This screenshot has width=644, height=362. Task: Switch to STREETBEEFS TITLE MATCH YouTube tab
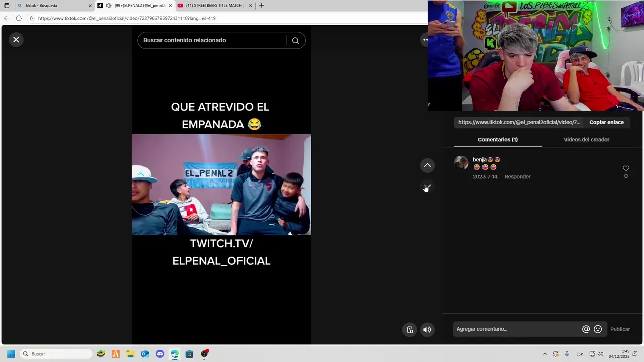click(214, 6)
